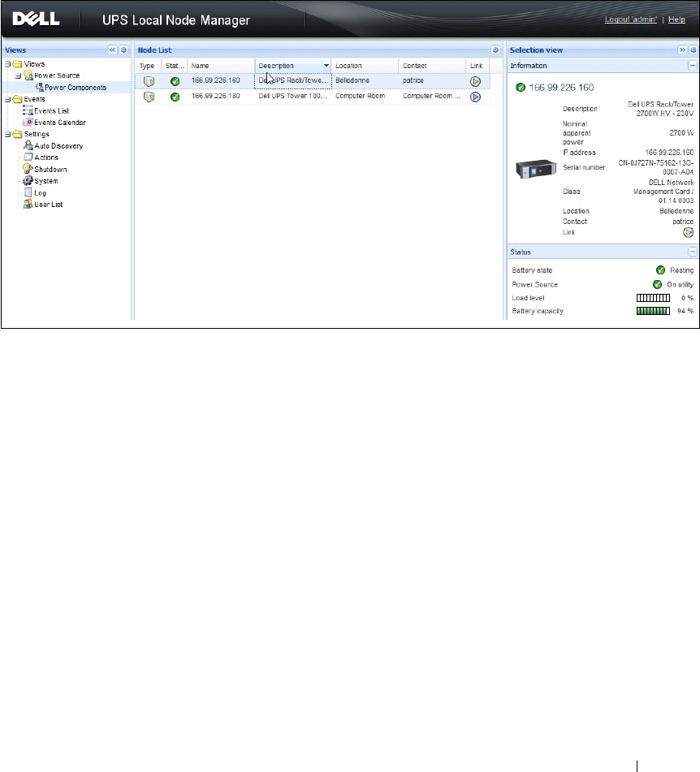Viewport: 700px width, 772px height.
Task: Collapse the Power Source tree node
Action: 18,75
